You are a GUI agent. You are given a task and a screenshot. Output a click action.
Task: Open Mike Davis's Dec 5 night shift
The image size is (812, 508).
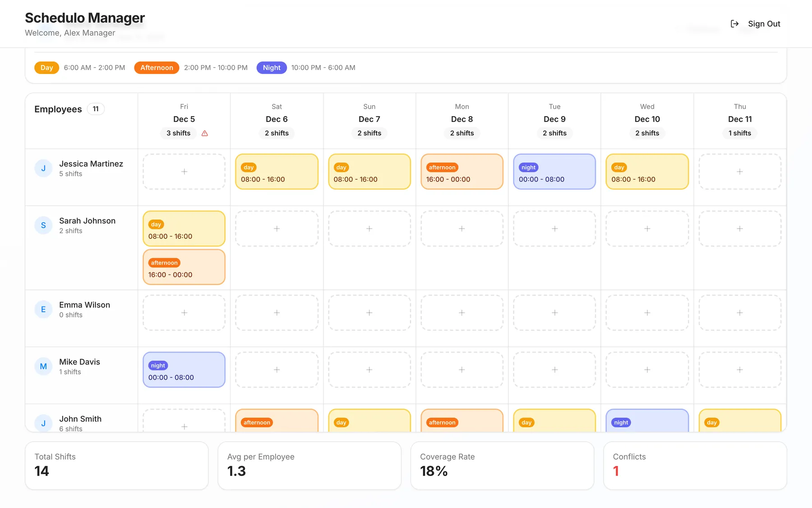point(184,369)
